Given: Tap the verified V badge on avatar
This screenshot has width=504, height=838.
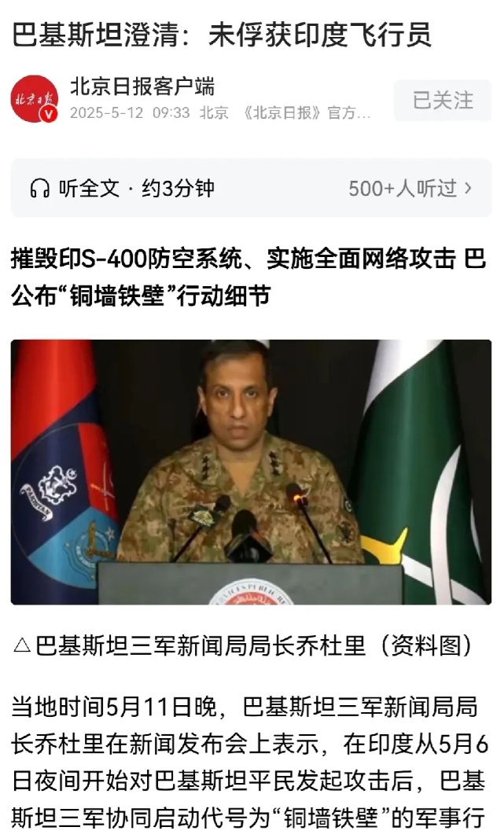Looking at the screenshot, I should 50,114.
